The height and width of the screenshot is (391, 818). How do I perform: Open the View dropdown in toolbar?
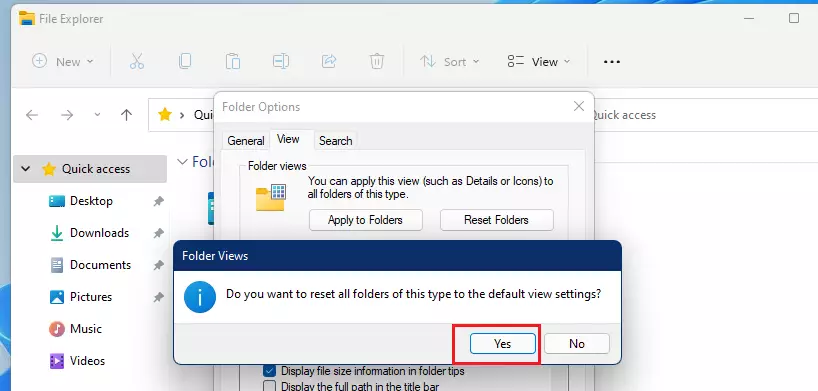(x=539, y=62)
